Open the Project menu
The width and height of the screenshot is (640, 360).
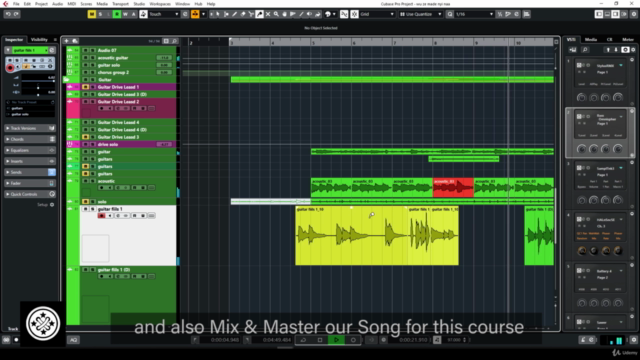(41, 4)
